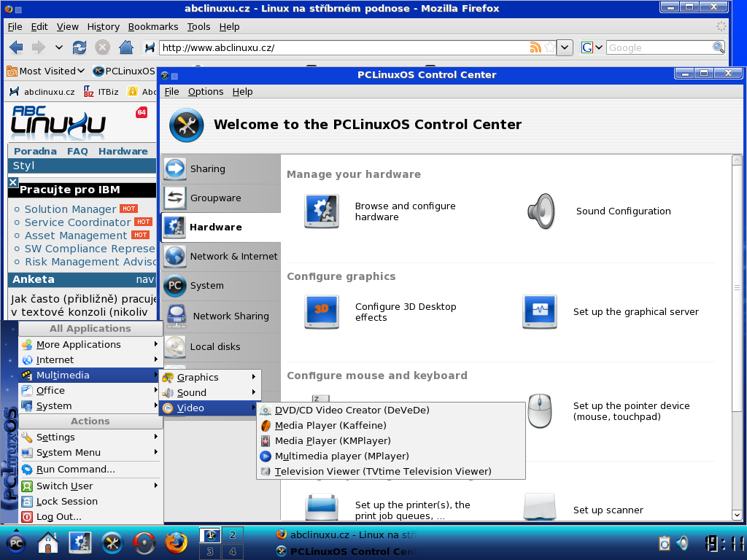This screenshot has height=560, width=747.
Task: Click the PC start menu button
Action: pyautogui.click(x=16, y=542)
